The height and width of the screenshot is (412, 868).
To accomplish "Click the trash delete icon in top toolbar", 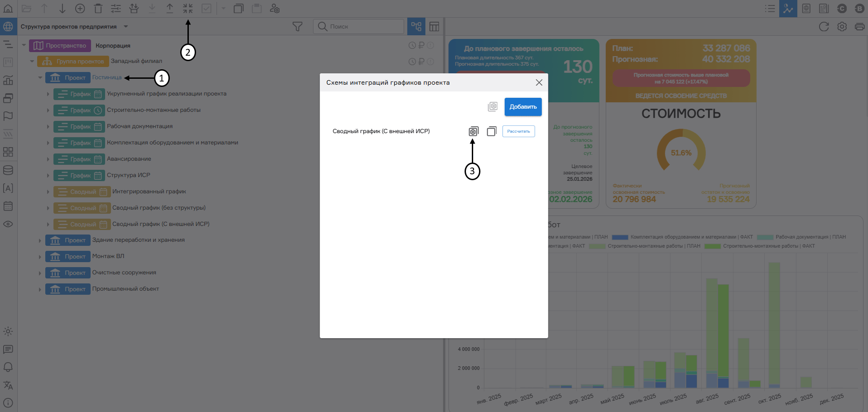I will tap(98, 8).
